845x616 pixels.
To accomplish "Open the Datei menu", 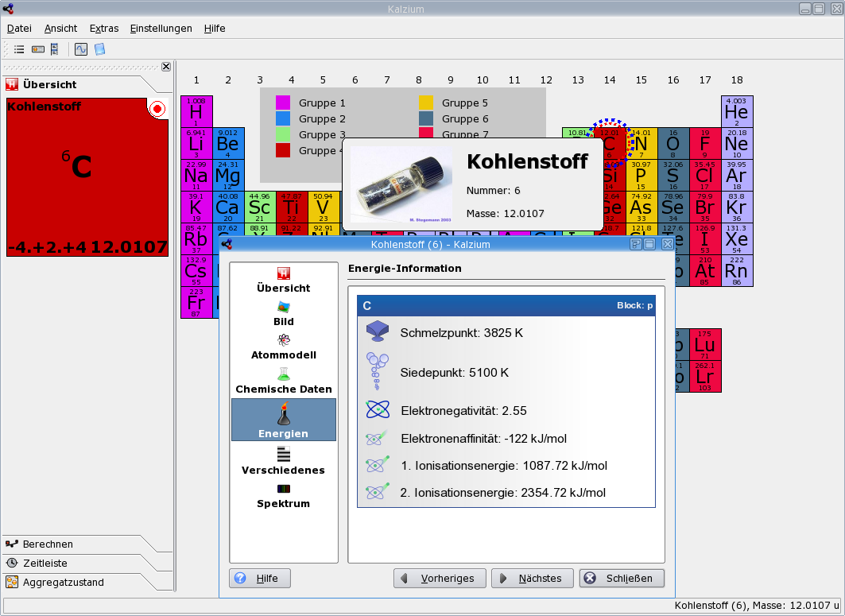I will pos(19,29).
